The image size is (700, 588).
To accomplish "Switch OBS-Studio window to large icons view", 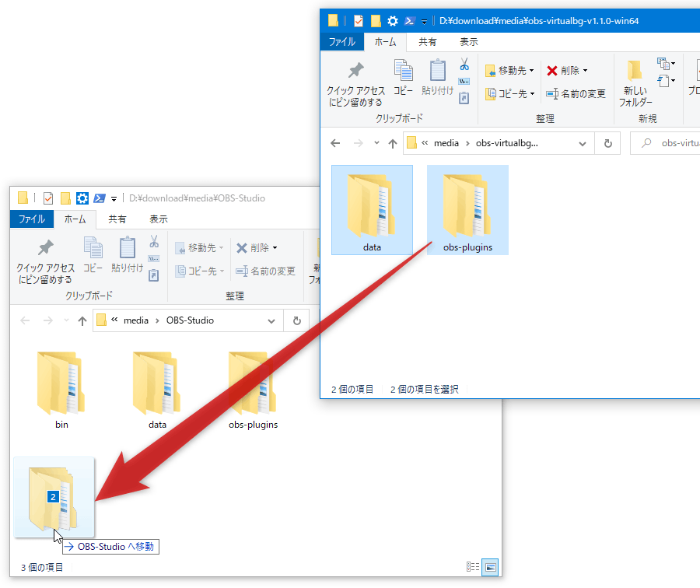I will tap(490, 568).
